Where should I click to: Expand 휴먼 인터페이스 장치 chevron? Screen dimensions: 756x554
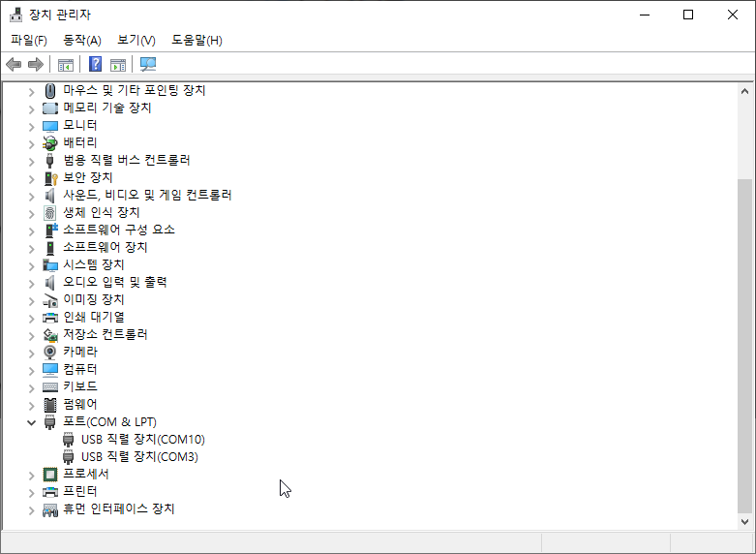(31, 510)
